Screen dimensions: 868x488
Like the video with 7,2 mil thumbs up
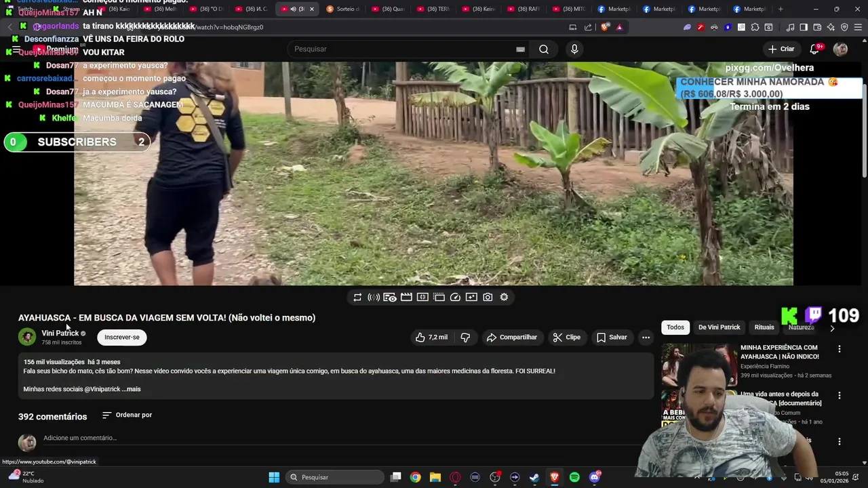click(x=431, y=337)
